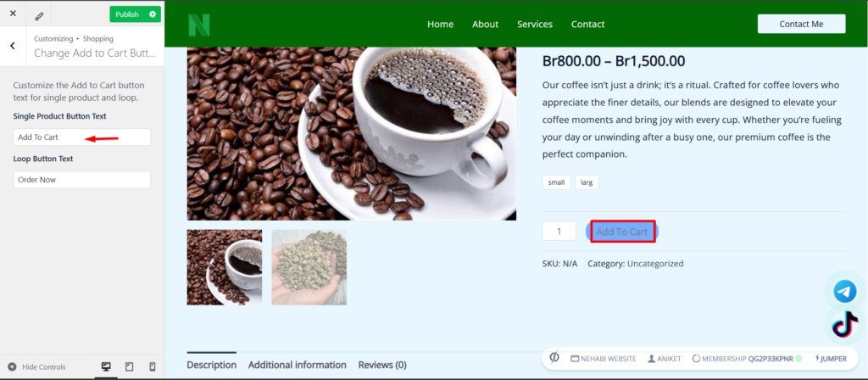Open the Services nav link

(535, 25)
